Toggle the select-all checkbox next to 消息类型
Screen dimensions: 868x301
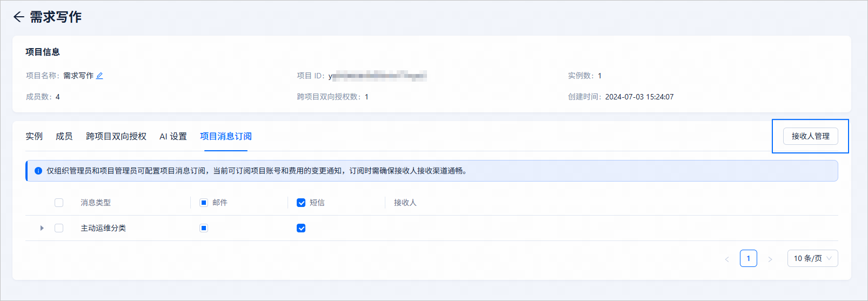[59, 203]
